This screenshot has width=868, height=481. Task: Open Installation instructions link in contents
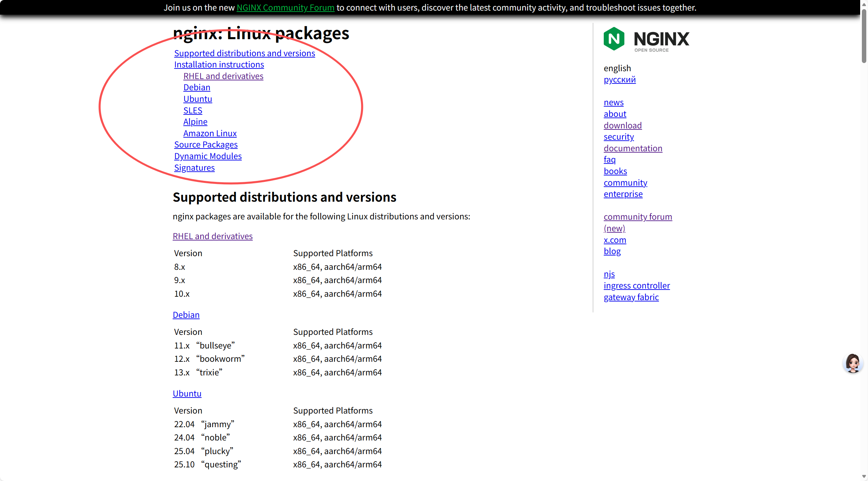219,64
